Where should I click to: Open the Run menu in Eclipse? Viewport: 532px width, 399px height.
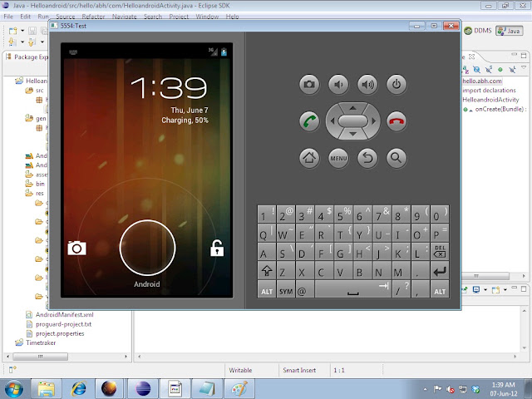(x=42, y=17)
